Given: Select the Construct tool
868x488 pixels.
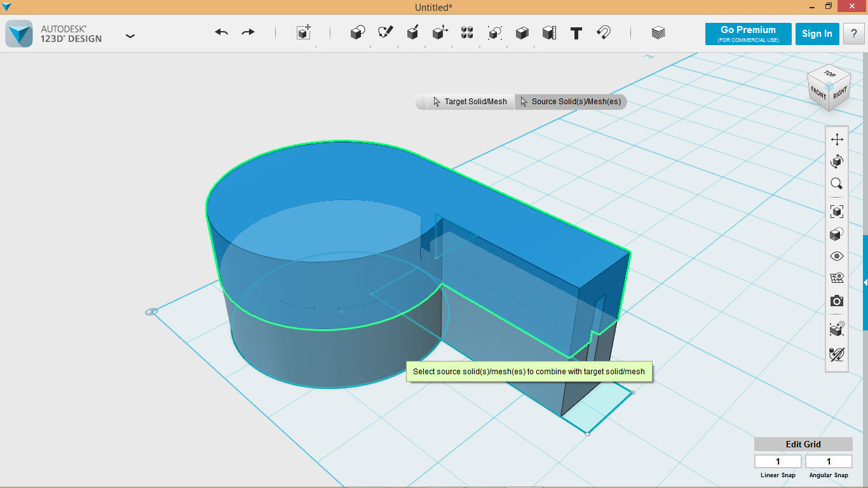Looking at the screenshot, I should [x=412, y=33].
